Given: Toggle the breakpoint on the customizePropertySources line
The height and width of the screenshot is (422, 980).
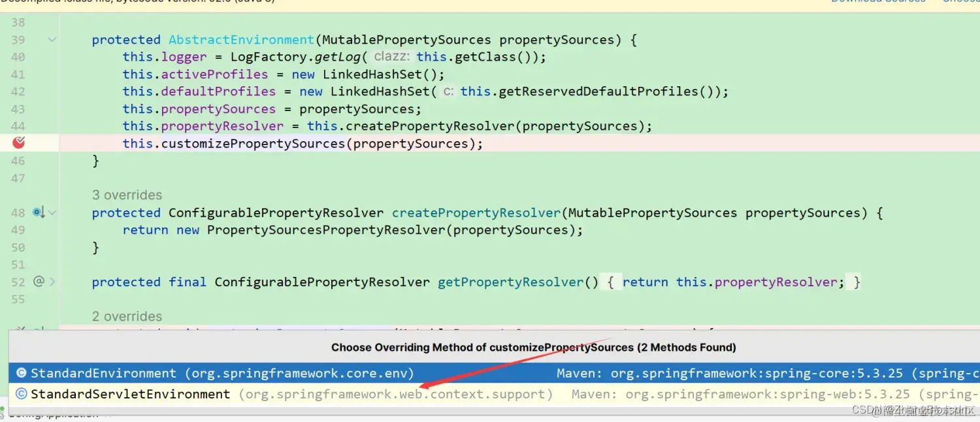Looking at the screenshot, I should (18, 142).
